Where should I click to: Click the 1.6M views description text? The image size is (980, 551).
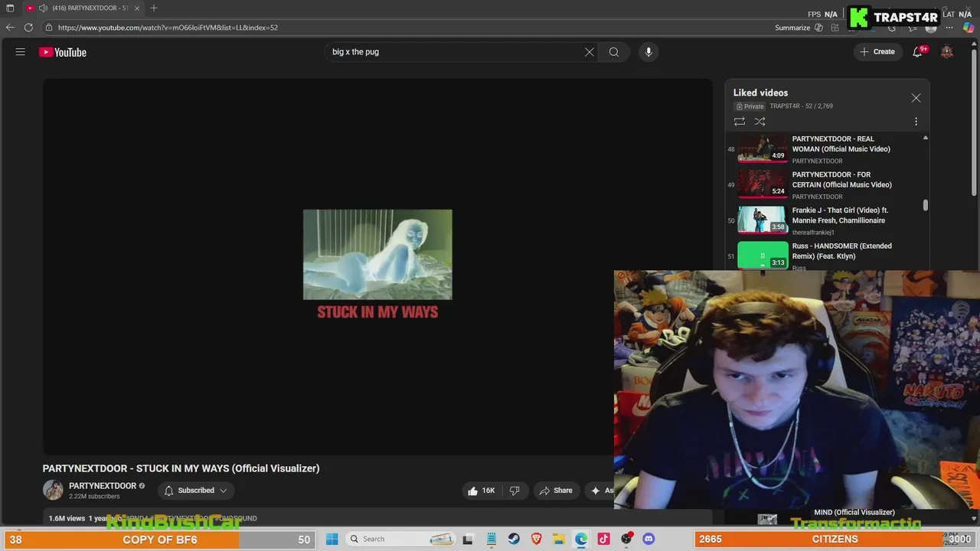click(67, 518)
